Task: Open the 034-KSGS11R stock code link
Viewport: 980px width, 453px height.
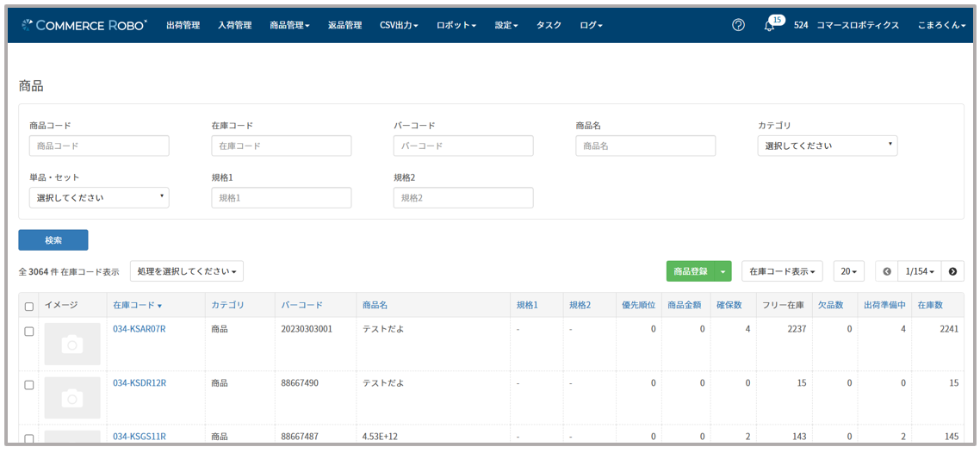Action: 140,437
